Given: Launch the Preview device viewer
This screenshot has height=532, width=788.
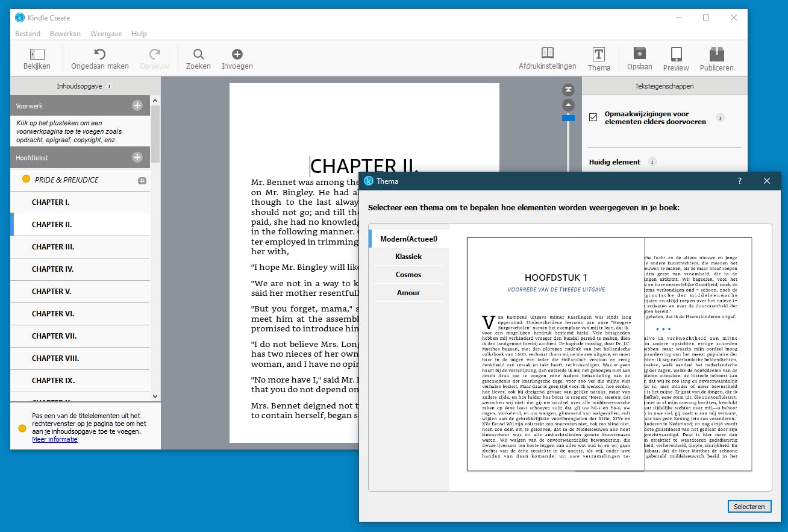Looking at the screenshot, I should [676, 60].
